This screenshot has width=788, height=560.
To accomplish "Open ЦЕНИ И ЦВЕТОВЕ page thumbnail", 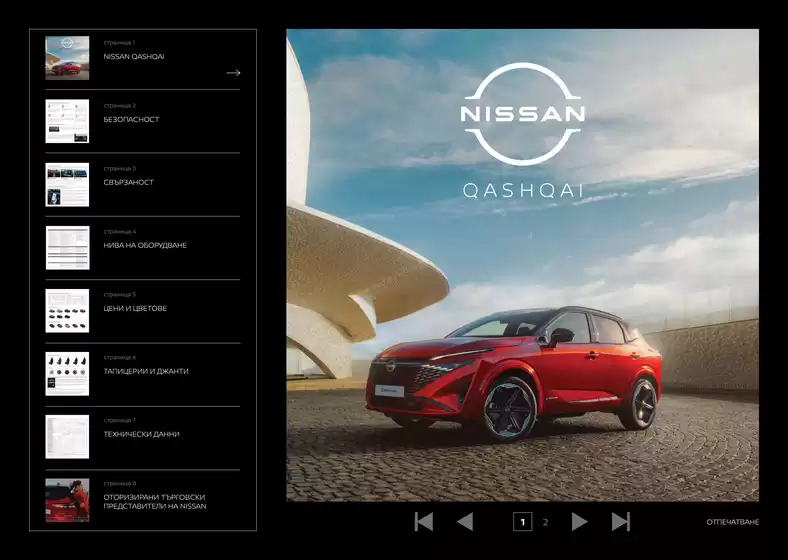I will click(x=67, y=311).
